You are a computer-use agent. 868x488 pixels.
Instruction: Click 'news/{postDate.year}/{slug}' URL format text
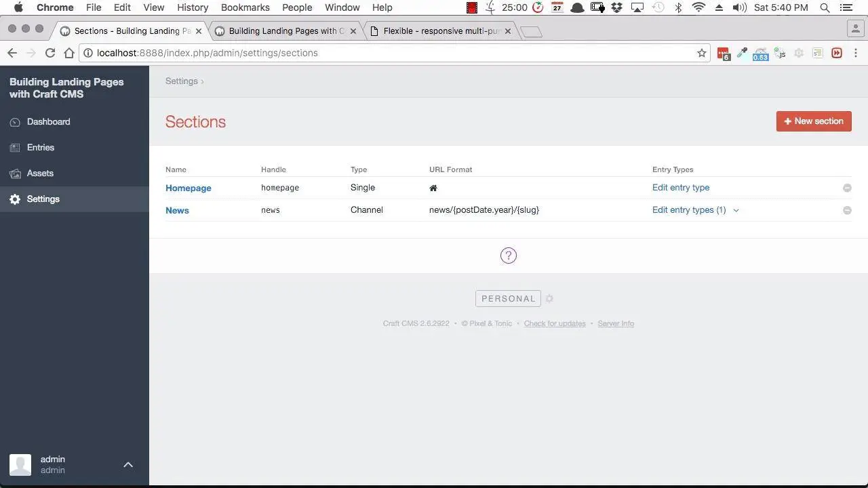point(484,210)
